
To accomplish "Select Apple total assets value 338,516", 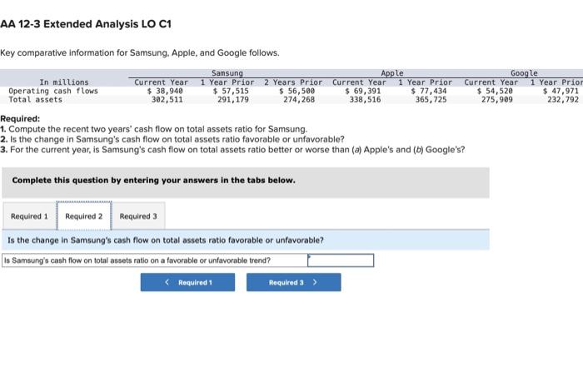I will coord(365,100).
